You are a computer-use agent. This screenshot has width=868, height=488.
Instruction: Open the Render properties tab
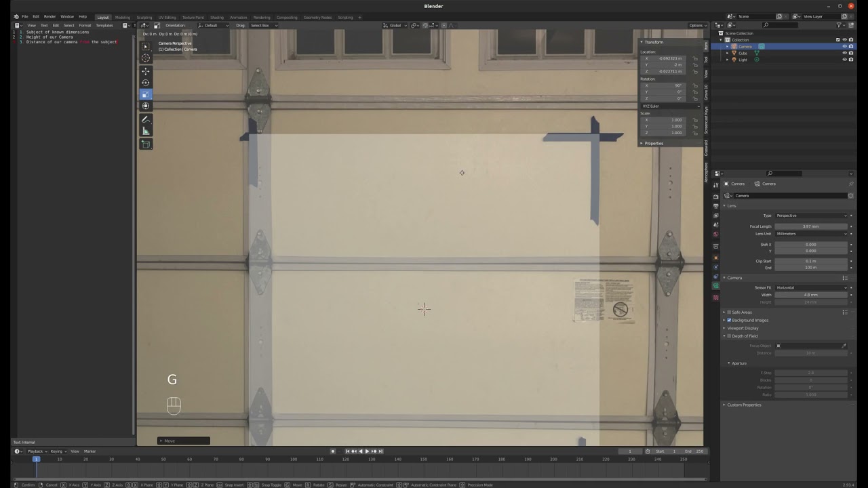(x=716, y=197)
